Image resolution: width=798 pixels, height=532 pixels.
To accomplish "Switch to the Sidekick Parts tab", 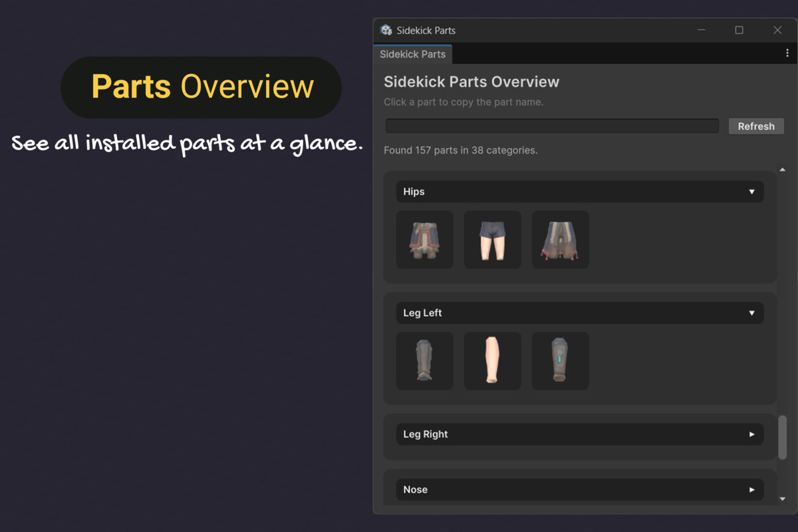I will point(412,54).
